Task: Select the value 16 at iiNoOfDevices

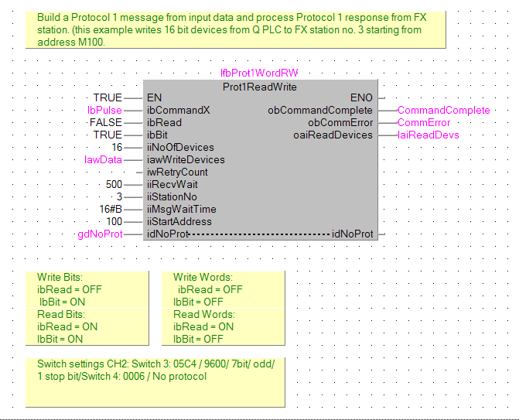Action: click(117, 147)
